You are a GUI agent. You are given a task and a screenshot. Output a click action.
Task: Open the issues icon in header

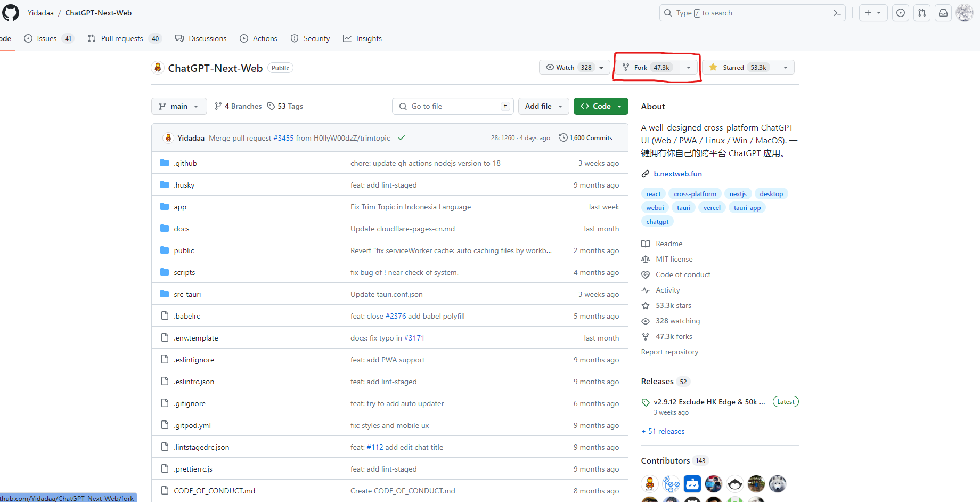901,13
